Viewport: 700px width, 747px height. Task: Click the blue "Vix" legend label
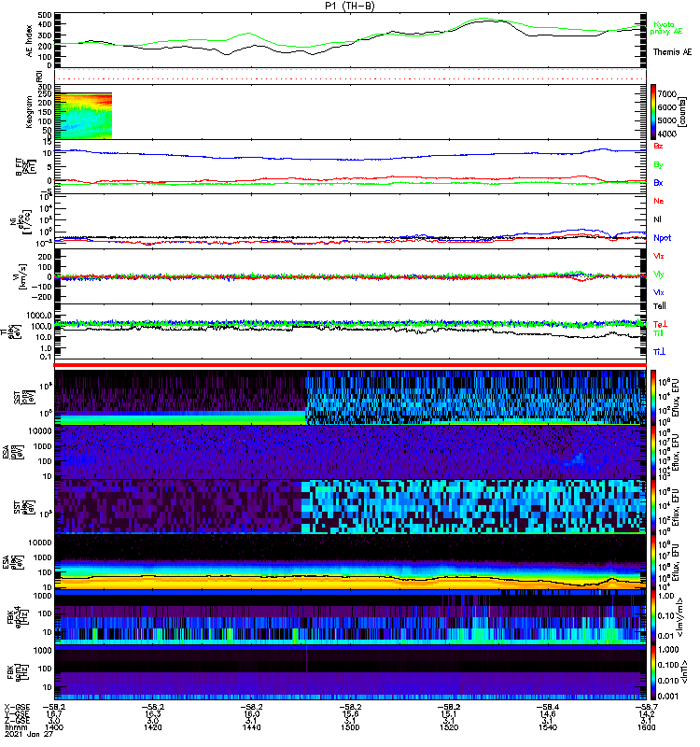pos(659,292)
